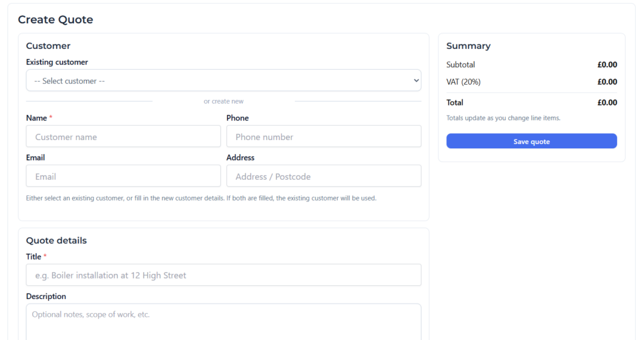Focus the quote Title input field
Viewport: 644px width, 340px height.
pos(223,275)
